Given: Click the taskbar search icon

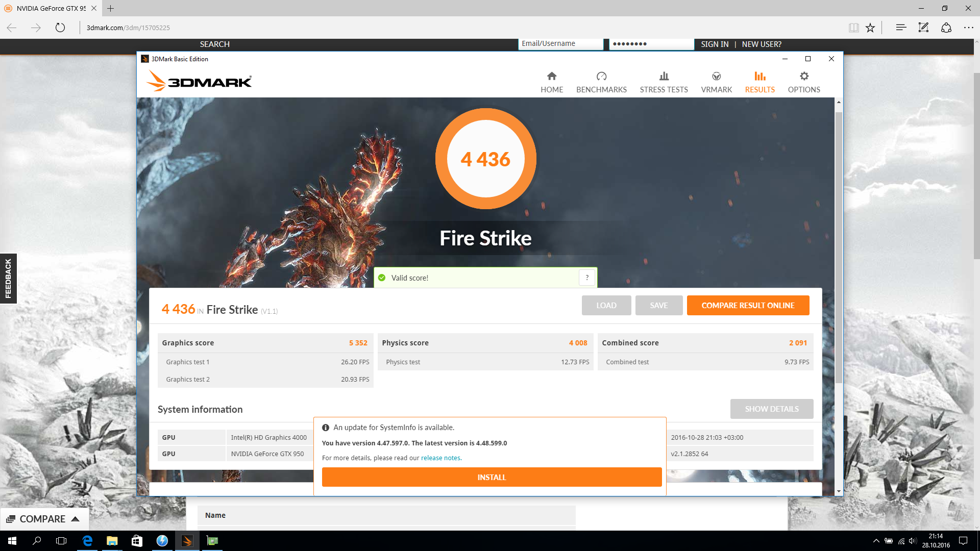Looking at the screenshot, I should [x=37, y=541].
